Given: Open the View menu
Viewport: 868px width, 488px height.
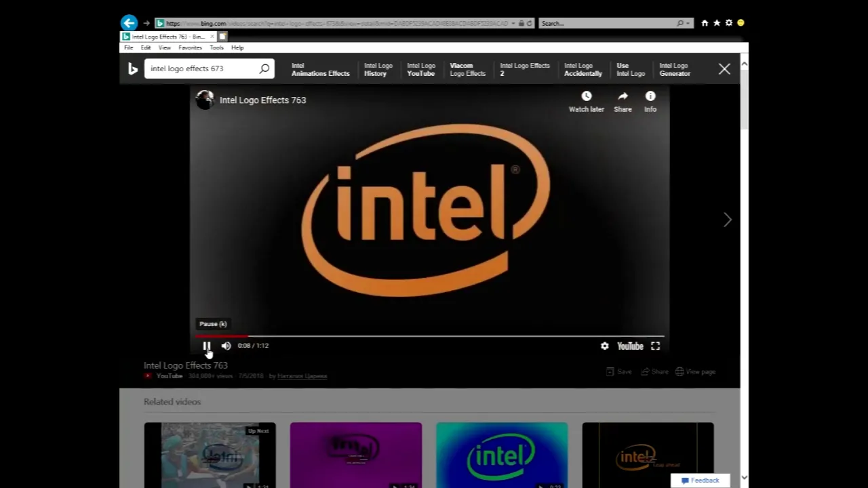Looking at the screenshot, I should point(164,47).
